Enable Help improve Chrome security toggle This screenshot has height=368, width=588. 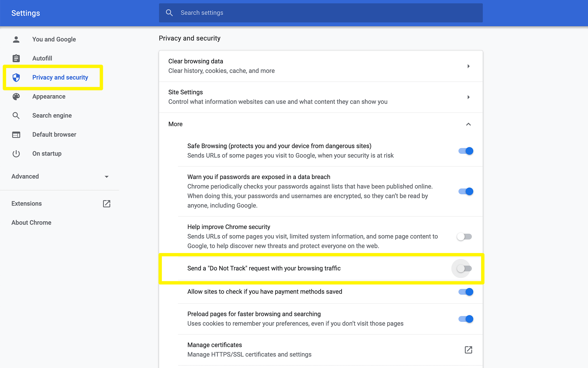[x=464, y=236]
